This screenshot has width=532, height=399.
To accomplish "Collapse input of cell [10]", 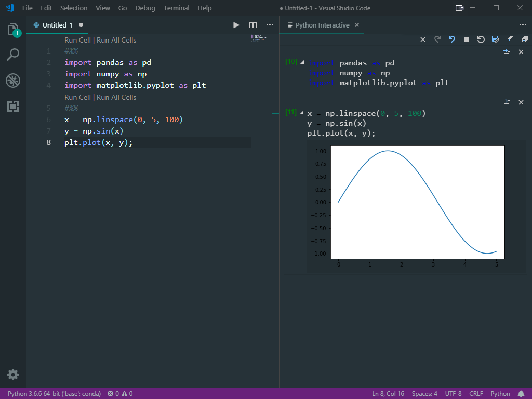I will [x=302, y=62].
